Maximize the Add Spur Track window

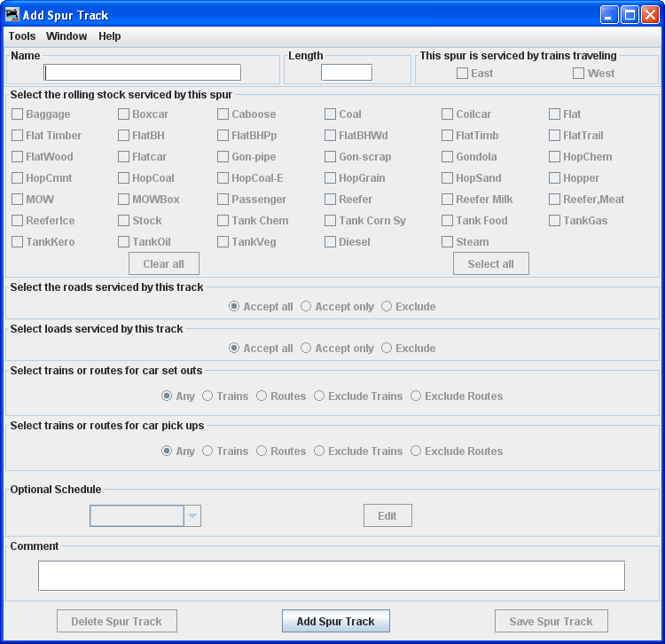(630, 15)
